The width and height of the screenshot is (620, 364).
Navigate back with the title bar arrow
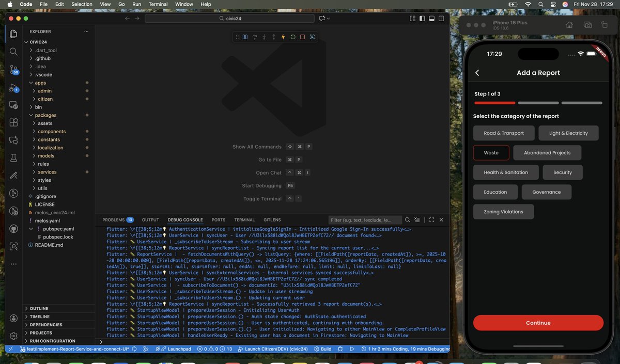[x=128, y=18]
